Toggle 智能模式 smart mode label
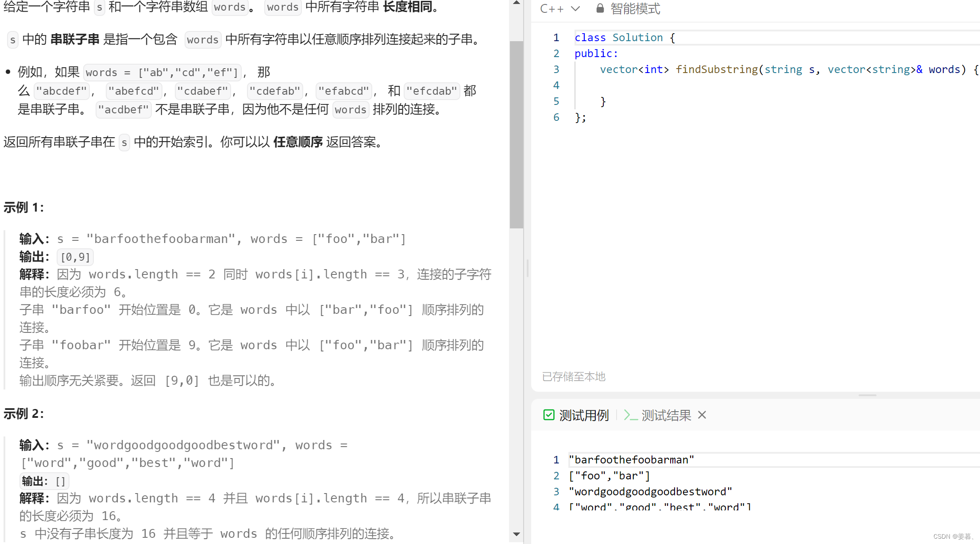This screenshot has width=980, height=544. (x=635, y=8)
